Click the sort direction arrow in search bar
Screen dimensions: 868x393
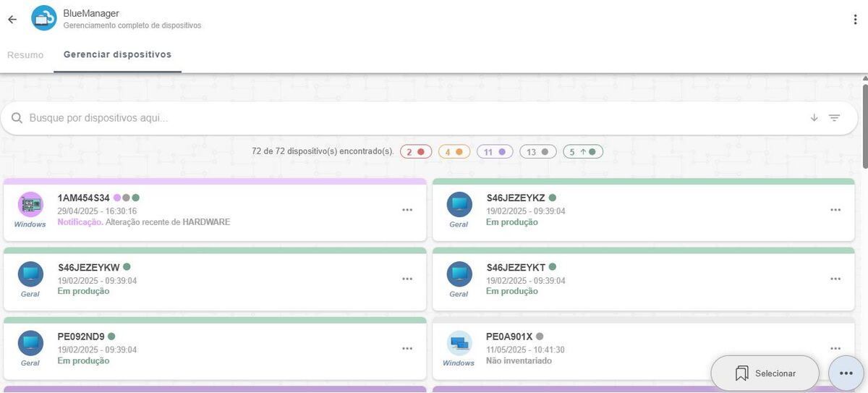814,118
